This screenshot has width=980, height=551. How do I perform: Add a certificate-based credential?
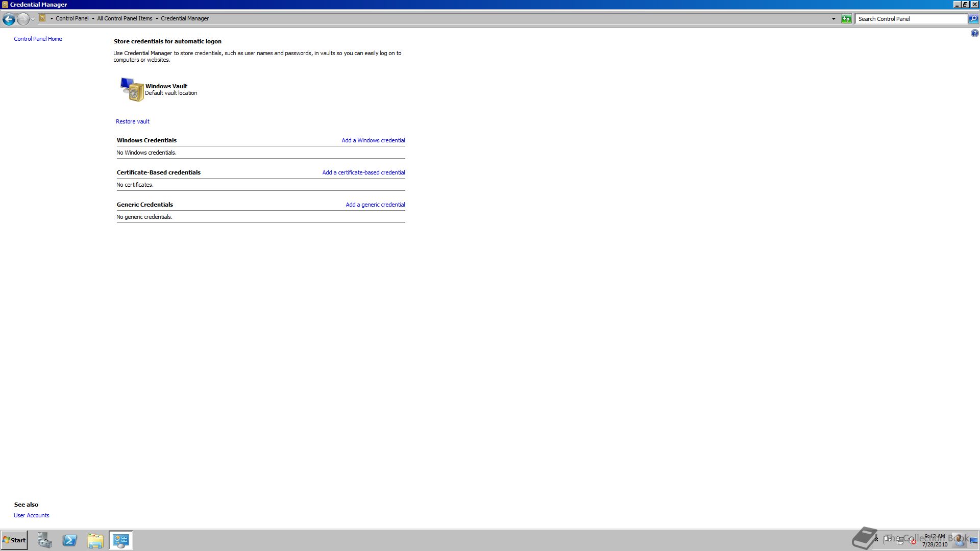(363, 172)
